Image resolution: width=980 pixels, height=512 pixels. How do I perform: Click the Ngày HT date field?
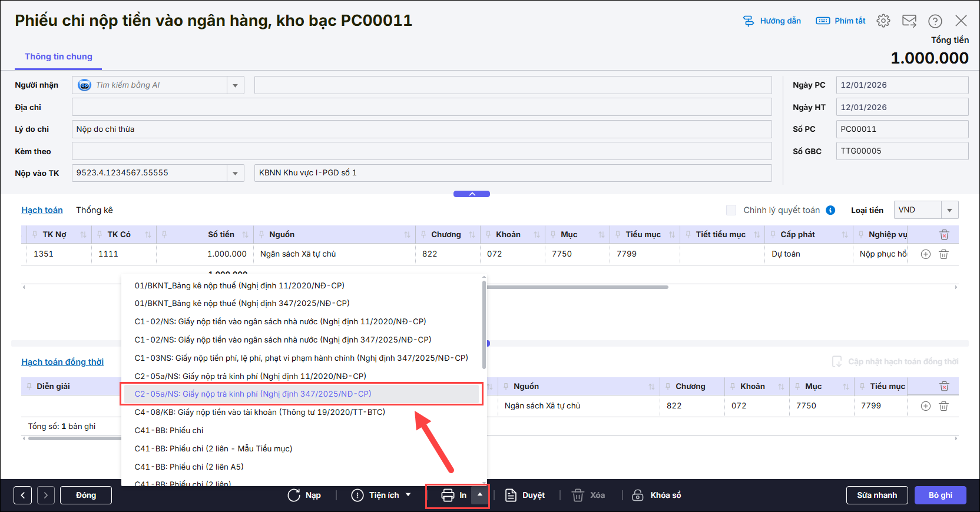(x=902, y=107)
